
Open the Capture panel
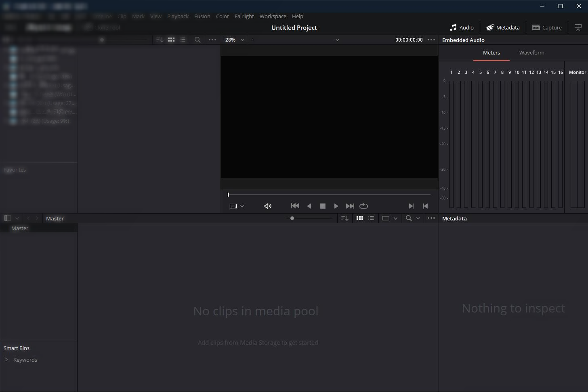coord(547,27)
